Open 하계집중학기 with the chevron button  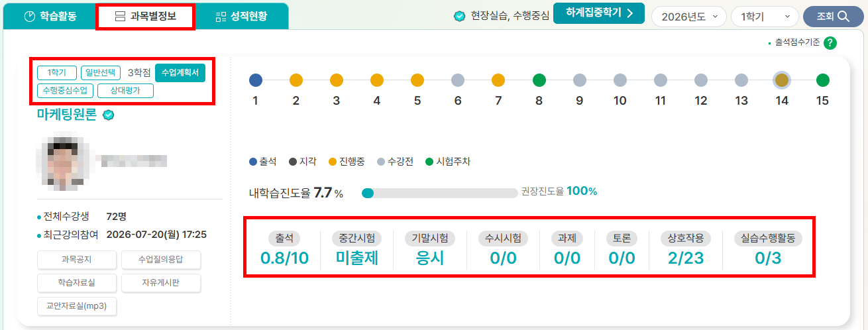(599, 13)
